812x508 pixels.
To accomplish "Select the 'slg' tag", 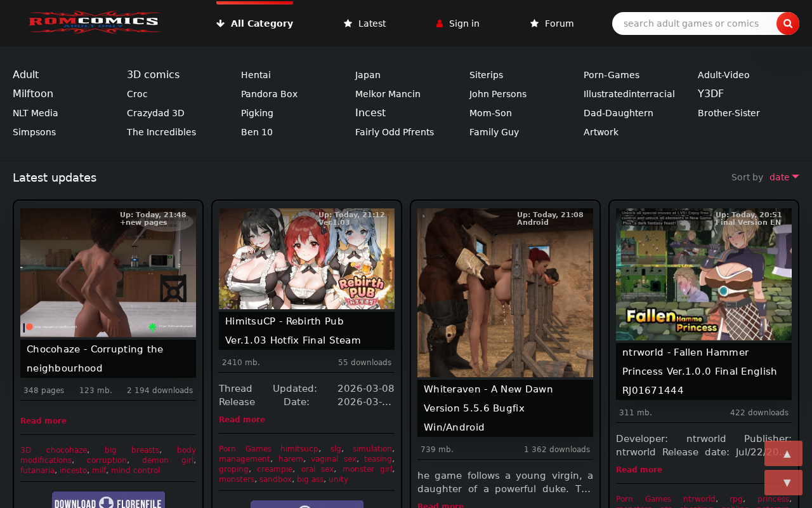I will click(336, 449).
